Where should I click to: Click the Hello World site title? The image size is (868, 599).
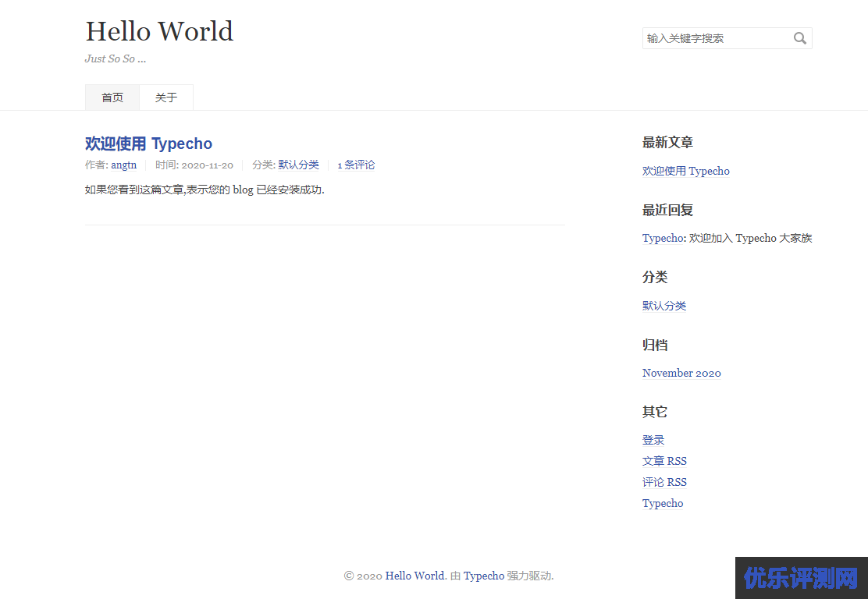pyautogui.click(x=159, y=31)
